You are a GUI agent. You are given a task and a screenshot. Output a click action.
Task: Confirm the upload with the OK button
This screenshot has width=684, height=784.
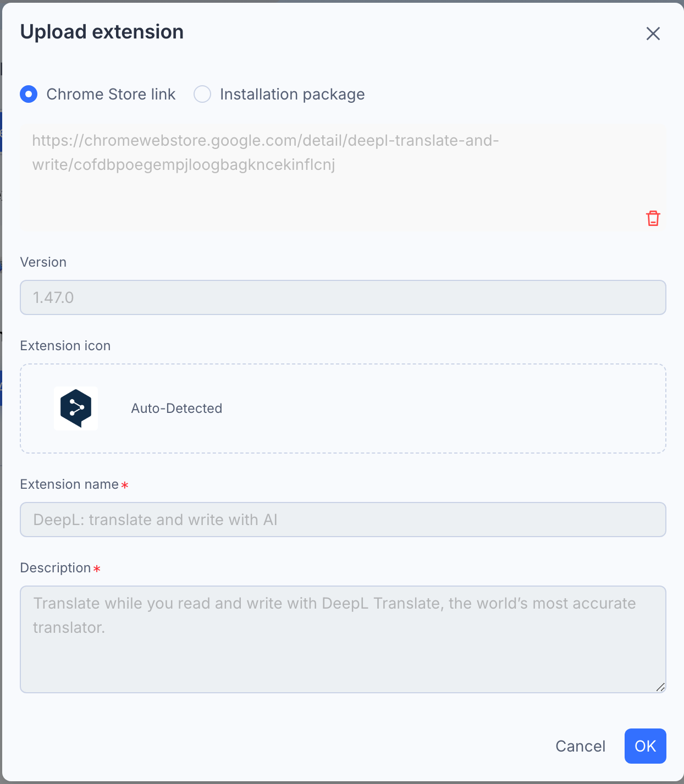[x=645, y=746]
